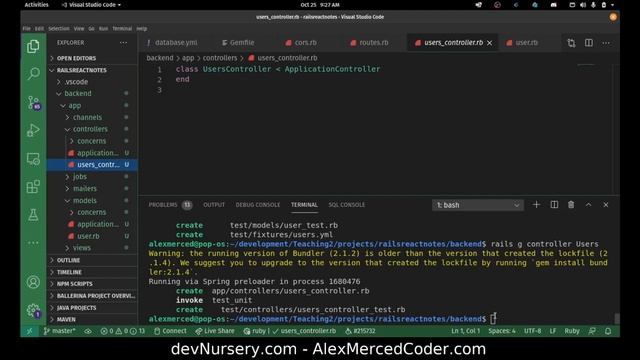This screenshot has width=640, height=360.
Task: Create a new terminal with plus icon
Action: (536, 204)
